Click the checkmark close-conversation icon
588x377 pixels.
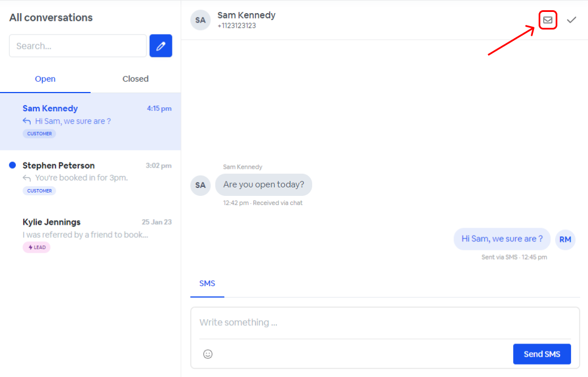572,20
